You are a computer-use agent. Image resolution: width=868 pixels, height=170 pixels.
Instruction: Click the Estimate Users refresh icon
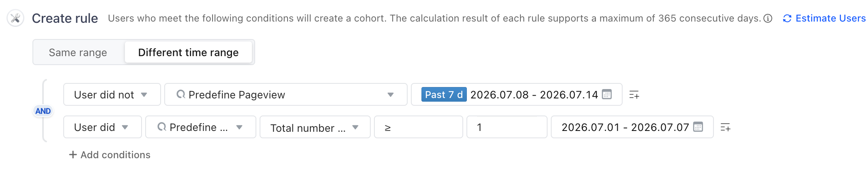point(787,18)
